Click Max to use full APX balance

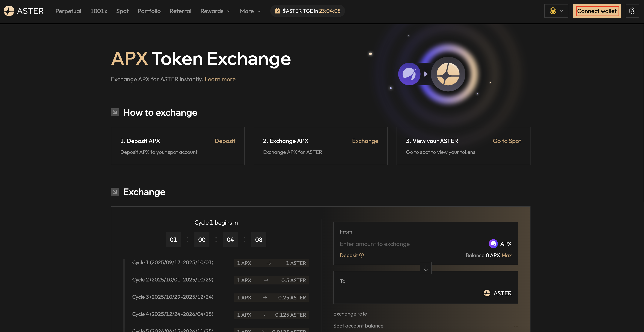(x=507, y=255)
